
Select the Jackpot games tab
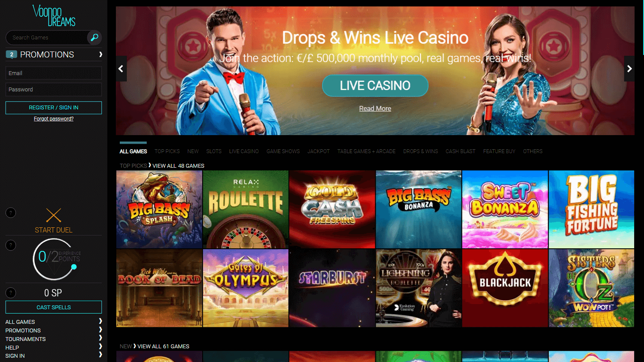pos(319,151)
